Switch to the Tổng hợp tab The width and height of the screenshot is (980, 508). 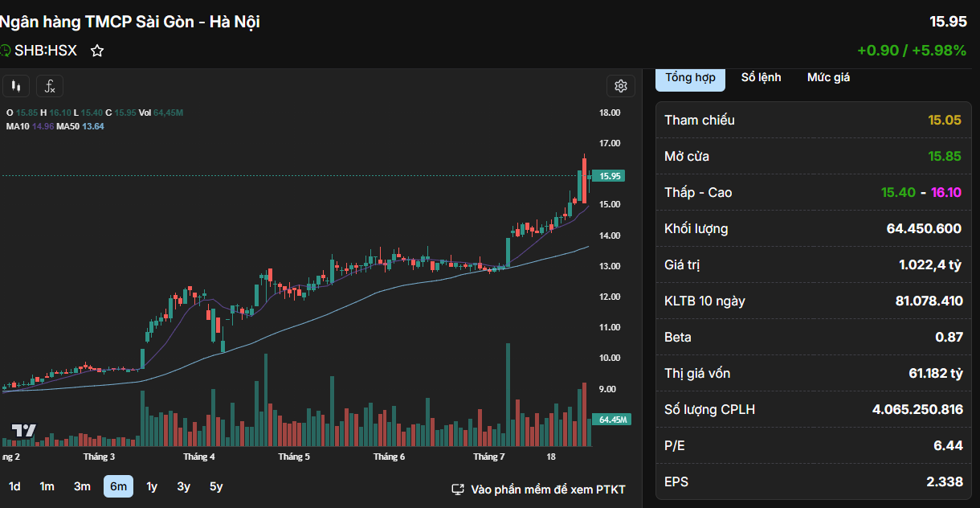[690, 77]
